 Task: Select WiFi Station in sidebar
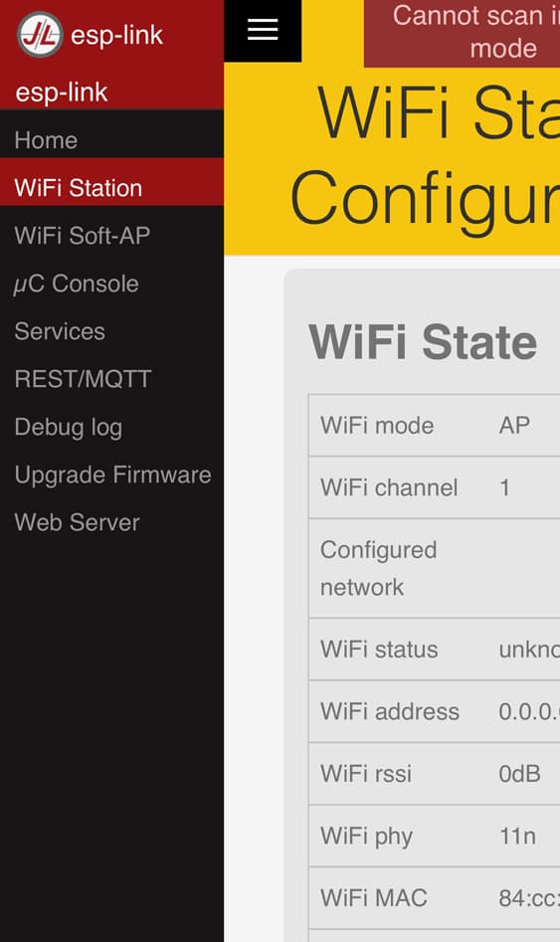tap(111, 188)
